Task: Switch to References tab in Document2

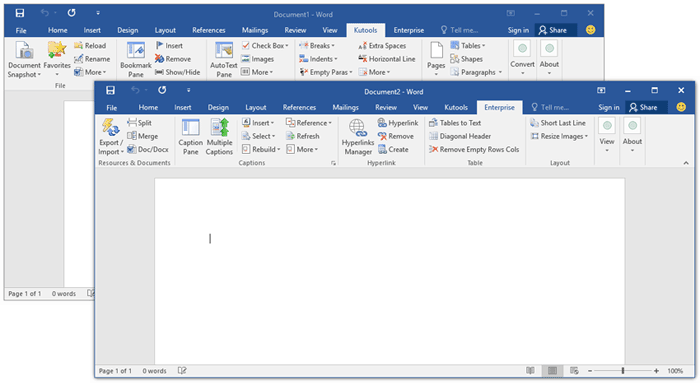Action: [299, 107]
